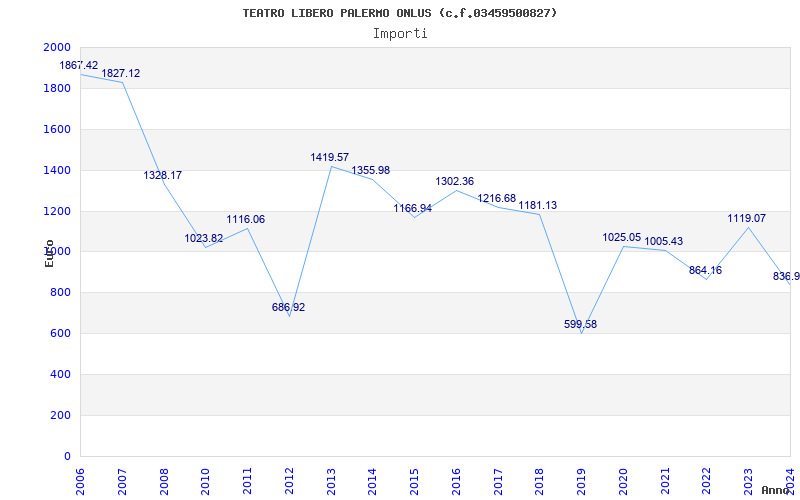
Task: Click the 2022 year label
Action: (707, 482)
